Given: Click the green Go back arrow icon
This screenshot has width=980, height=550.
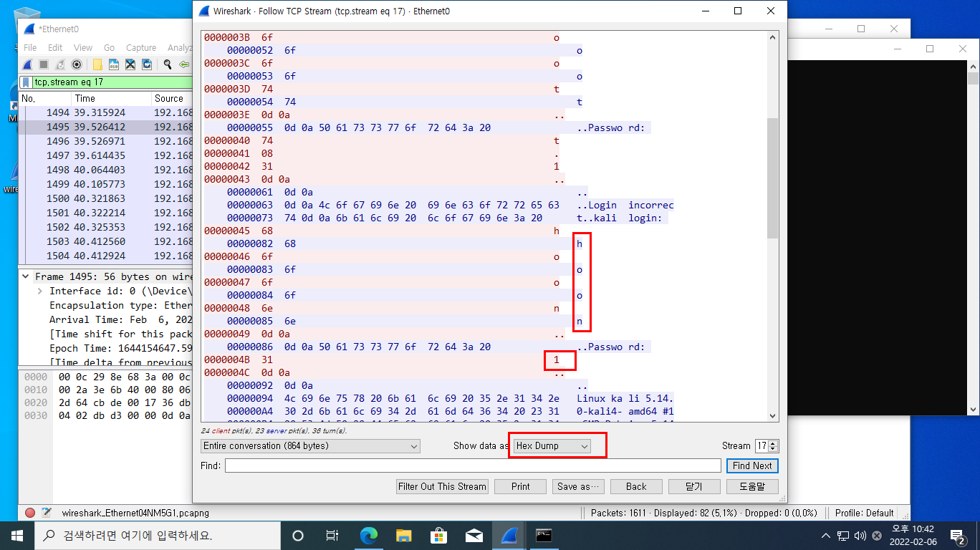Looking at the screenshot, I should point(184,64).
